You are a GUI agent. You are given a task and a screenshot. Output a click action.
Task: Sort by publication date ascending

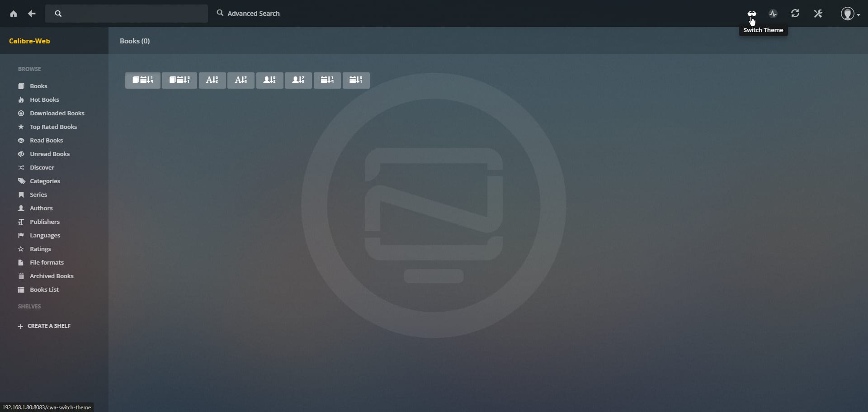(x=327, y=80)
